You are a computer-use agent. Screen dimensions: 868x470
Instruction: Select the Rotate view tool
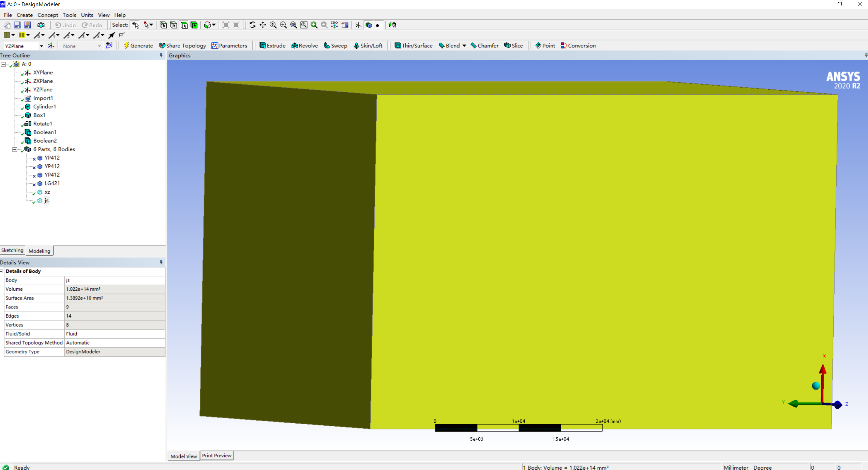pyautogui.click(x=252, y=25)
